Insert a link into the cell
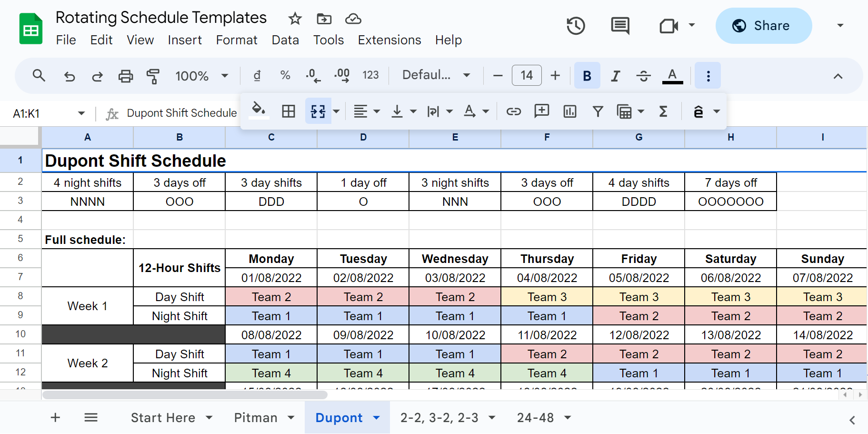Image resolution: width=868 pixels, height=434 pixels. [x=514, y=111]
